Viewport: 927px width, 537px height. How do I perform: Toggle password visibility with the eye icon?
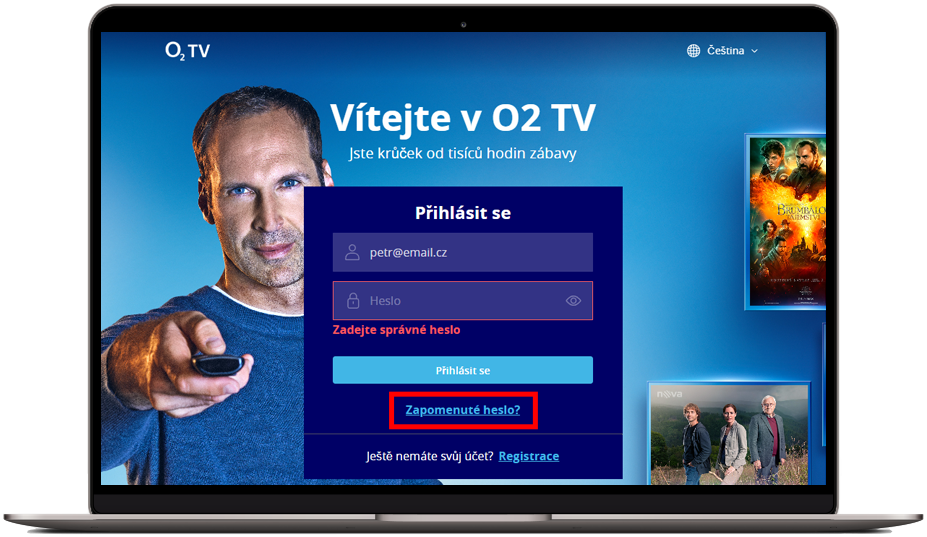point(573,301)
